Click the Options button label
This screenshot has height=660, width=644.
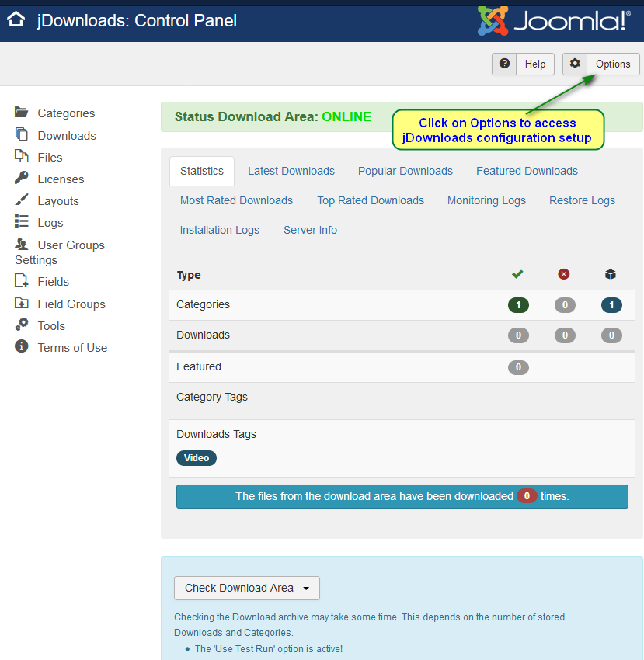[613, 64]
